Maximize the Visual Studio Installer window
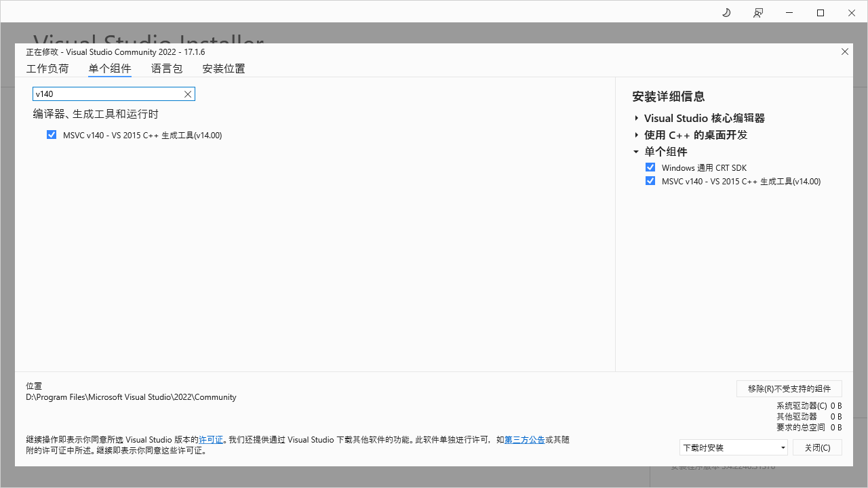This screenshot has height=488, width=868. click(x=821, y=13)
